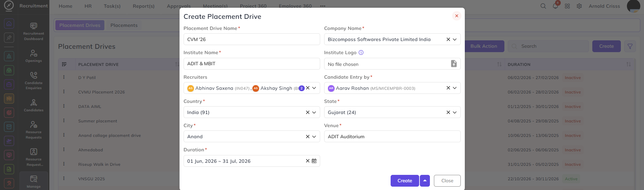Open the Duration calendar picker icon
This screenshot has width=644, height=190.
click(314, 161)
